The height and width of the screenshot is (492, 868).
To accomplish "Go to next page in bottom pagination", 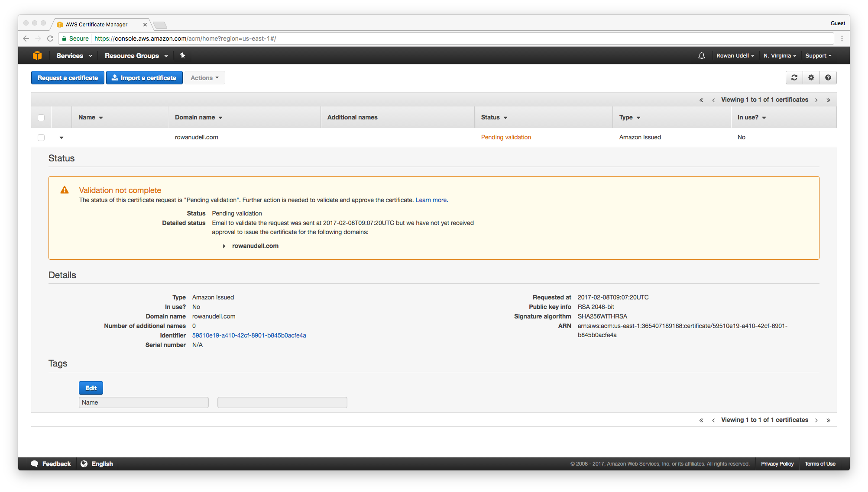I will [x=816, y=420].
